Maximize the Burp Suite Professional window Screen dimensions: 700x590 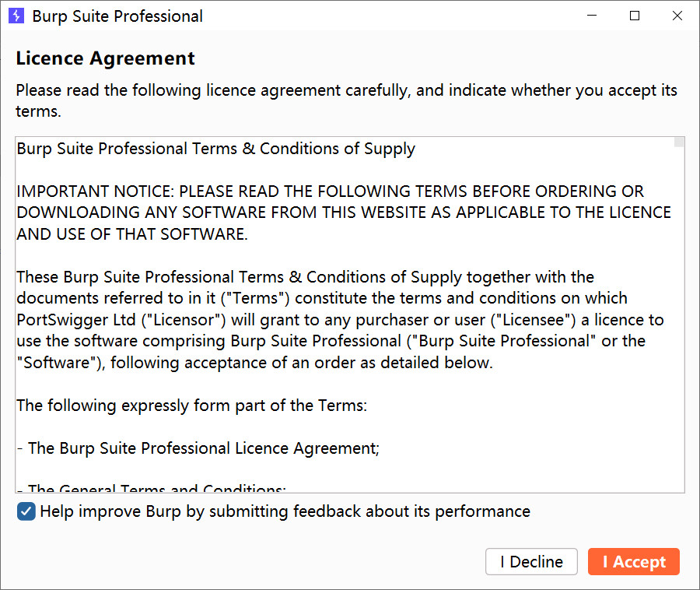(635, 16)
